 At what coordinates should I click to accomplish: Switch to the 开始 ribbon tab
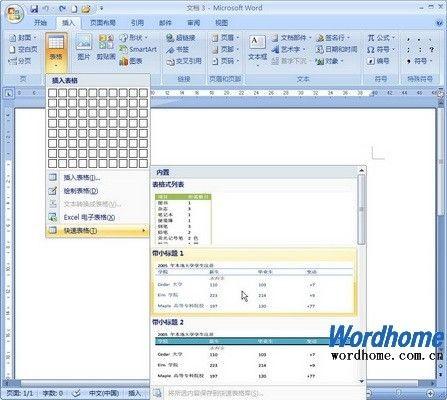tap(40, 23)
